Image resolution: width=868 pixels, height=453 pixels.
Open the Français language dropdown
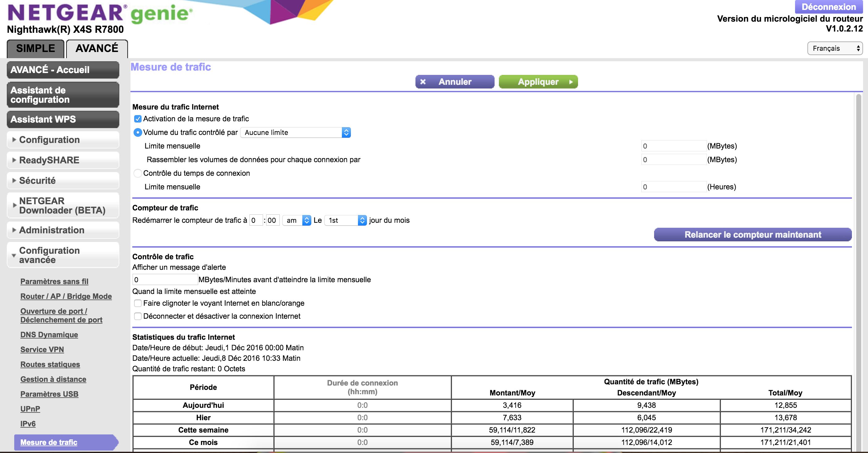coord(835,48)
